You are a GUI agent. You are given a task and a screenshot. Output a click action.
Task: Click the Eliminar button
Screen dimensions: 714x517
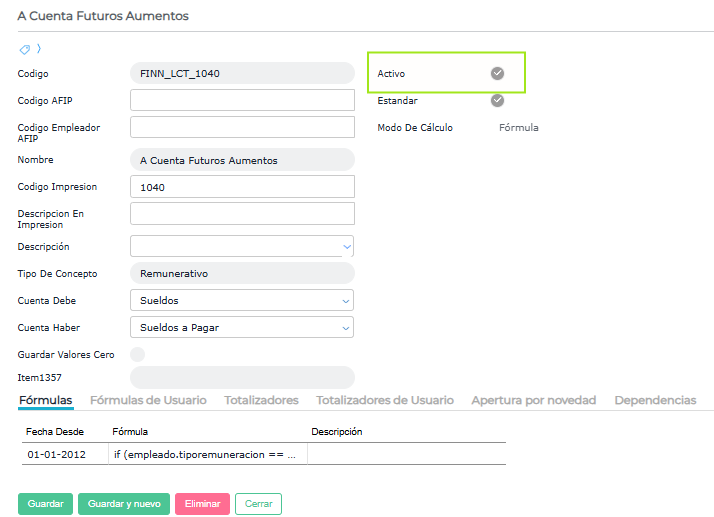202,504
